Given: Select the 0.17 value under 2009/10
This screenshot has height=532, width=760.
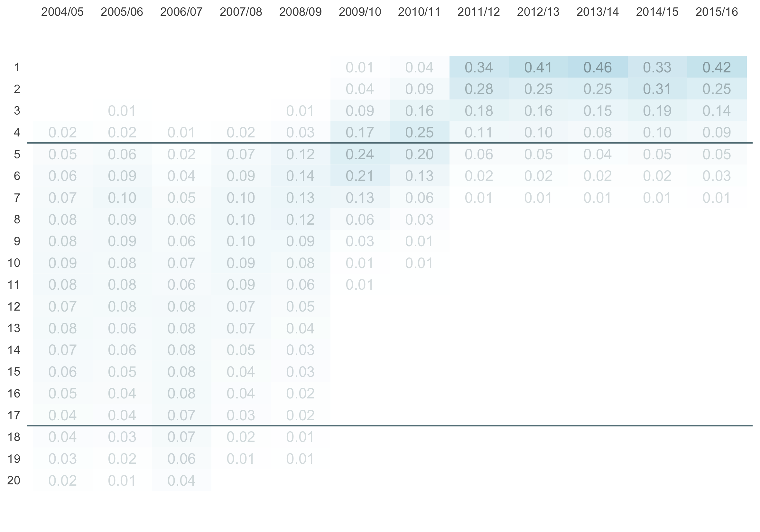Looking at the screenshot, I should point(360,132).
